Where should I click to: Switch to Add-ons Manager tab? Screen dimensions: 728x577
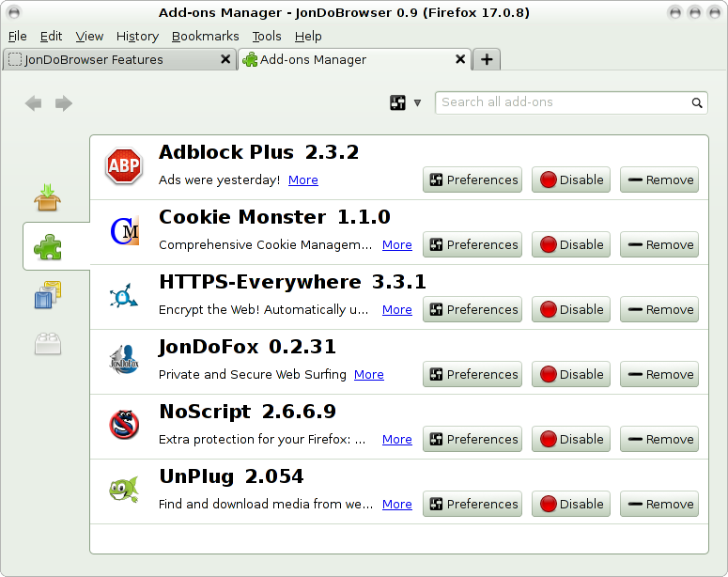click(x=355, y=59)
